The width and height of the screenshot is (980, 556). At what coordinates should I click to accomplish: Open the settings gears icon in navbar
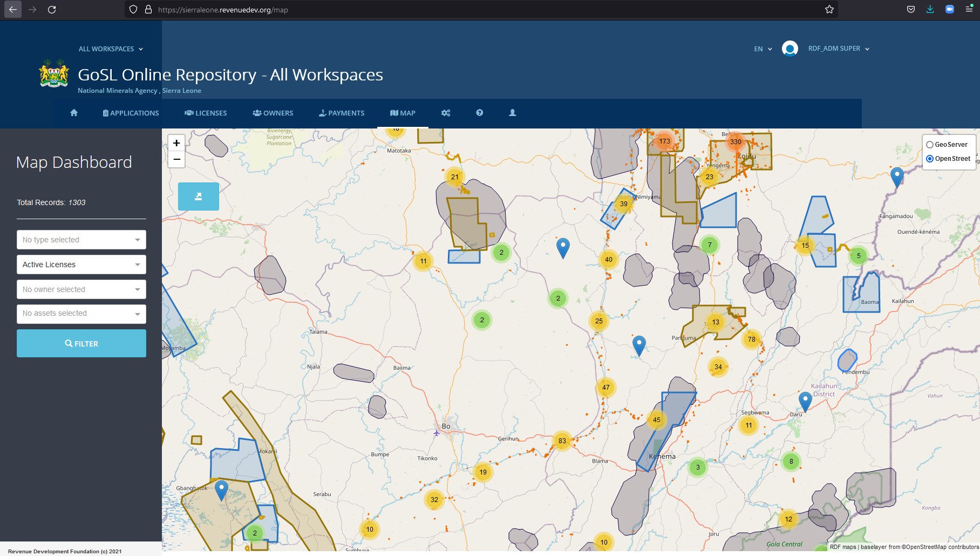(446, 113)
